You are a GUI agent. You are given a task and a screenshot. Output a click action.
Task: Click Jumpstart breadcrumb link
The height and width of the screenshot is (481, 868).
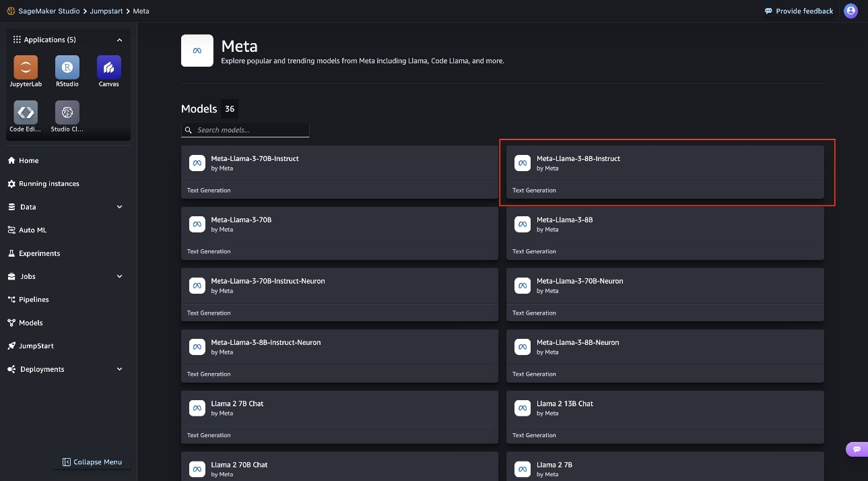pos(107,11)
